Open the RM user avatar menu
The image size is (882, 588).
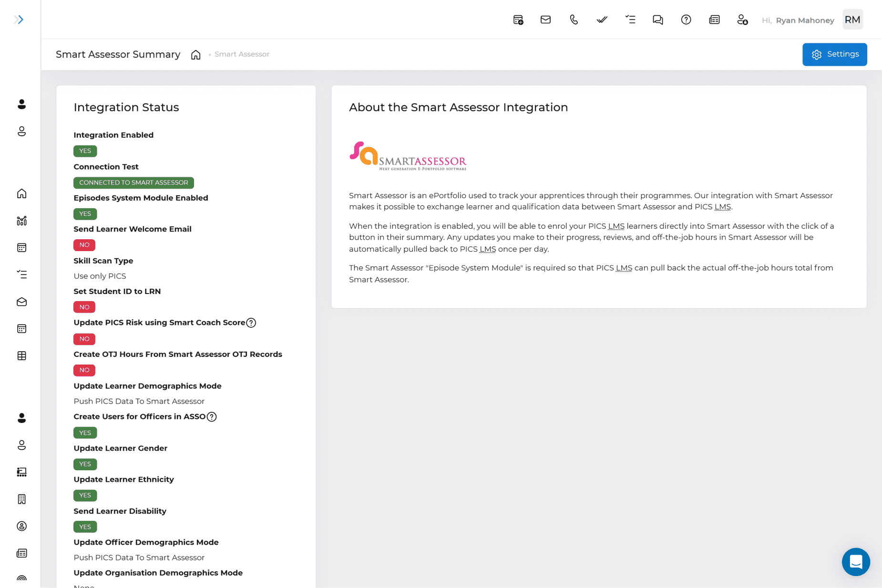(852, 20)
